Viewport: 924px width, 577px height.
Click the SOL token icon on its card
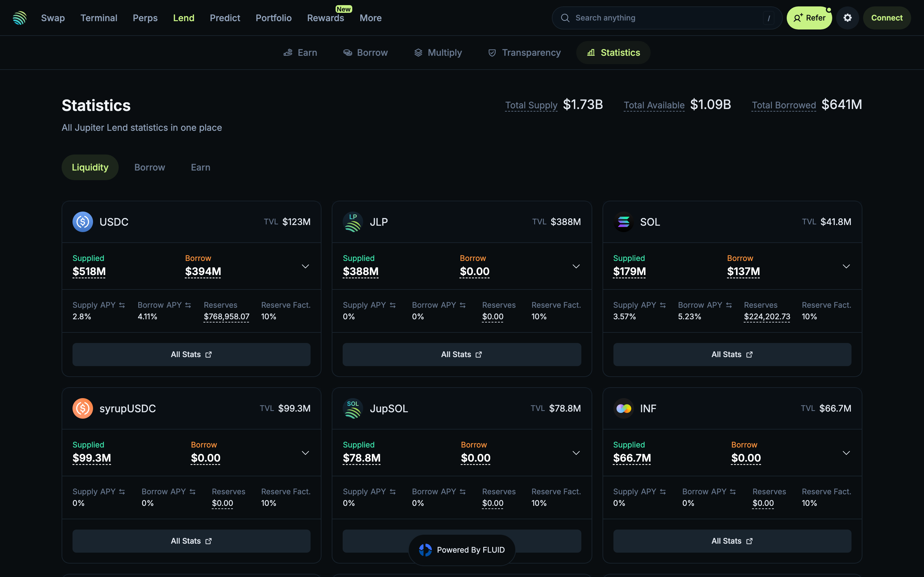pos(623,221)
